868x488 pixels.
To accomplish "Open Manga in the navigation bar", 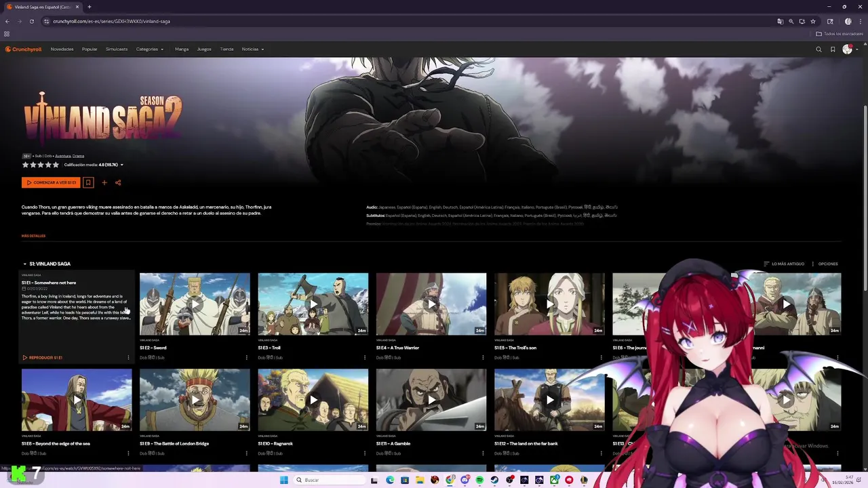I will point(182,49).
